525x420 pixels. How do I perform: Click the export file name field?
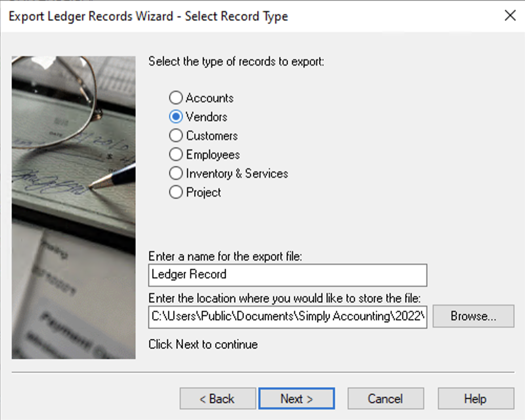pos(287,275)
